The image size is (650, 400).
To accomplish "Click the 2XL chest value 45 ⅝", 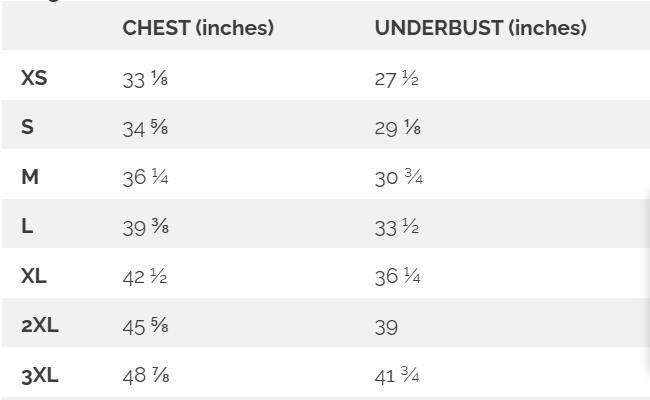I will click(145, 327).
